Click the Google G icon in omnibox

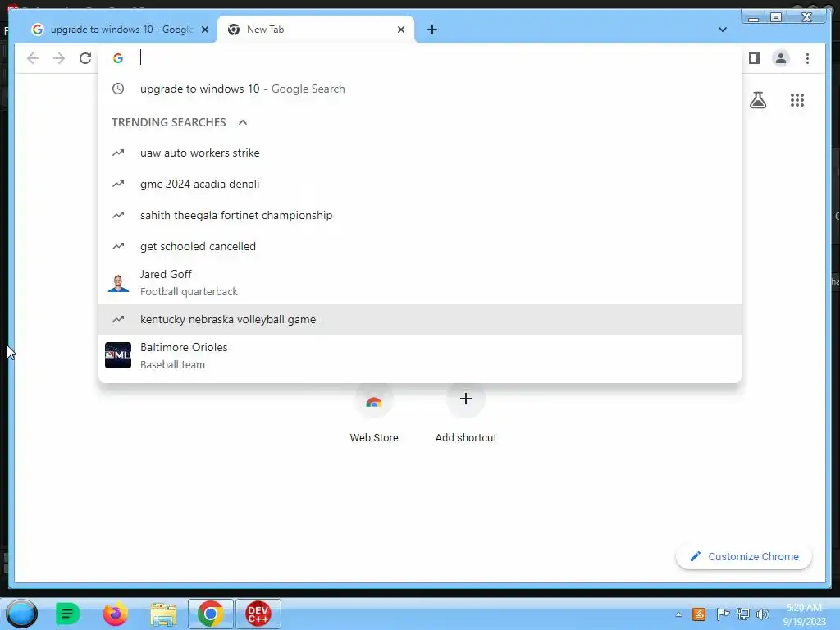[118, 58]
